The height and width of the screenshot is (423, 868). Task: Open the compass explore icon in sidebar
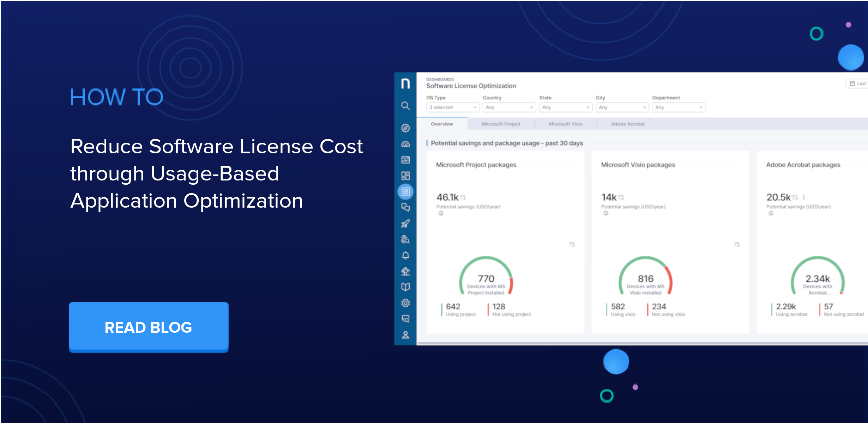tap(405, 128)
